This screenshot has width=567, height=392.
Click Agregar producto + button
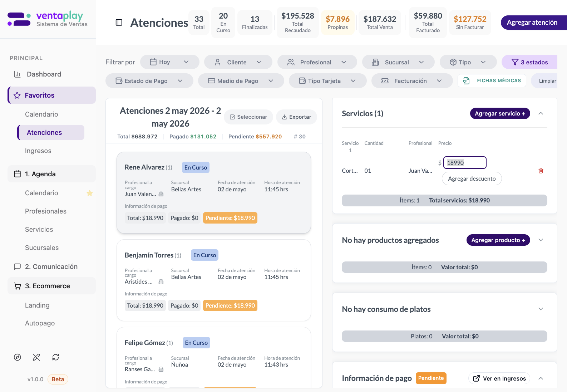[x=498, y=240]
